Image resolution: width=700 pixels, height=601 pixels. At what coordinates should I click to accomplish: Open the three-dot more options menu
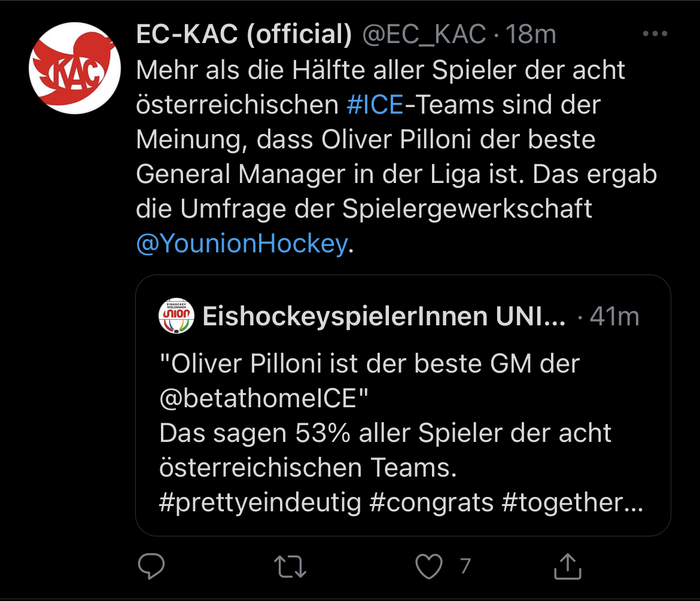pos(655,35)
